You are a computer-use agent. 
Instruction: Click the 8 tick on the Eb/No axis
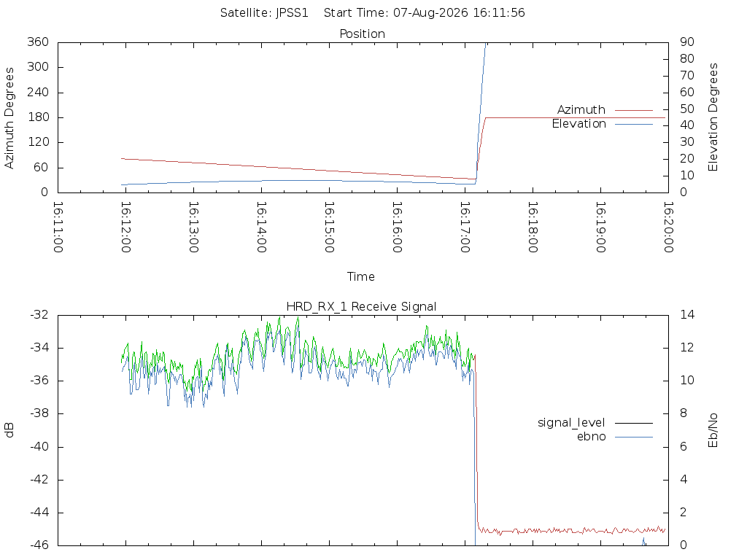click(684, 413)
